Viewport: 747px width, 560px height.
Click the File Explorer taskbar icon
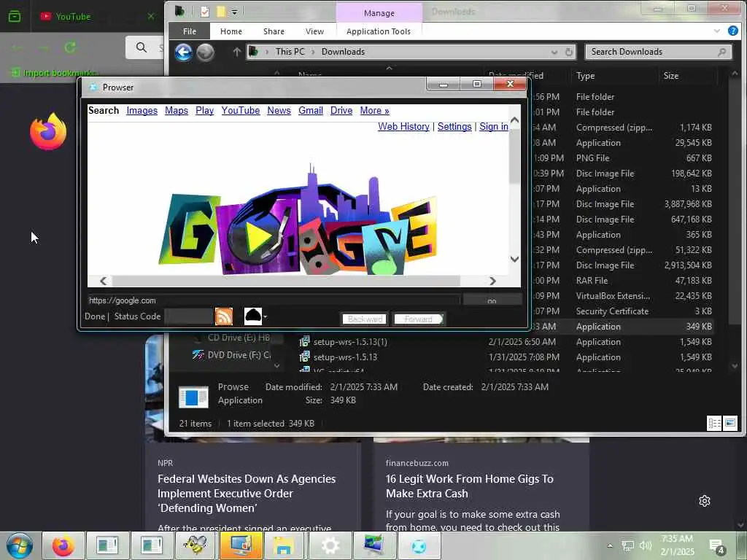pos(284,545)
